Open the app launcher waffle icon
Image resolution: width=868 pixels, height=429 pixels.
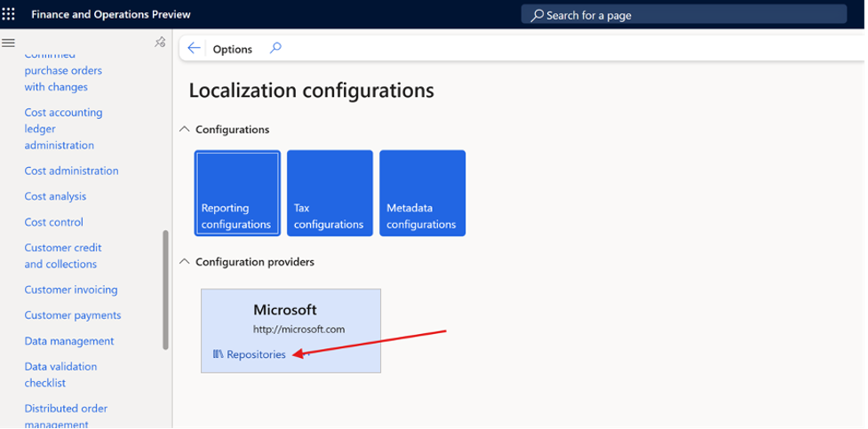point(8,14)
